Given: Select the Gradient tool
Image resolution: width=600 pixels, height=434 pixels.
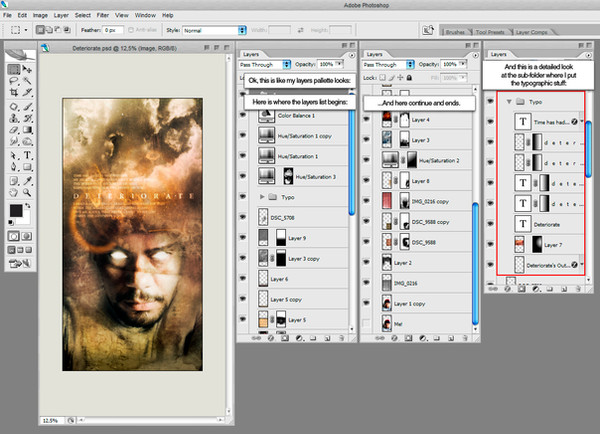Looking at the screenshot, I should [27, 130].
